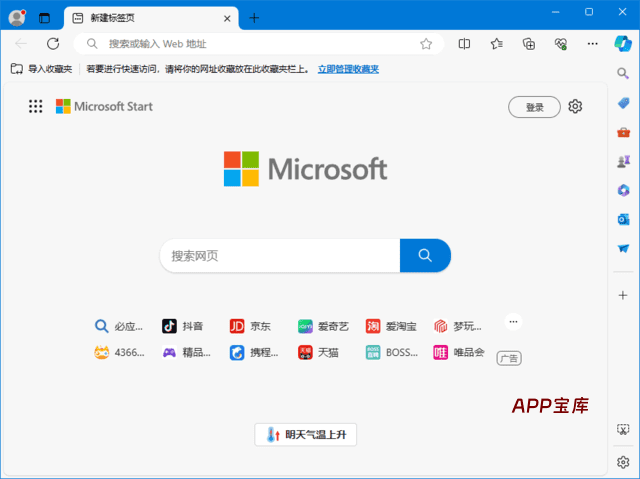Viewport: 640px width, 479px height.
Task: Open the Collections icon
Action: click(x=529, y=44)
